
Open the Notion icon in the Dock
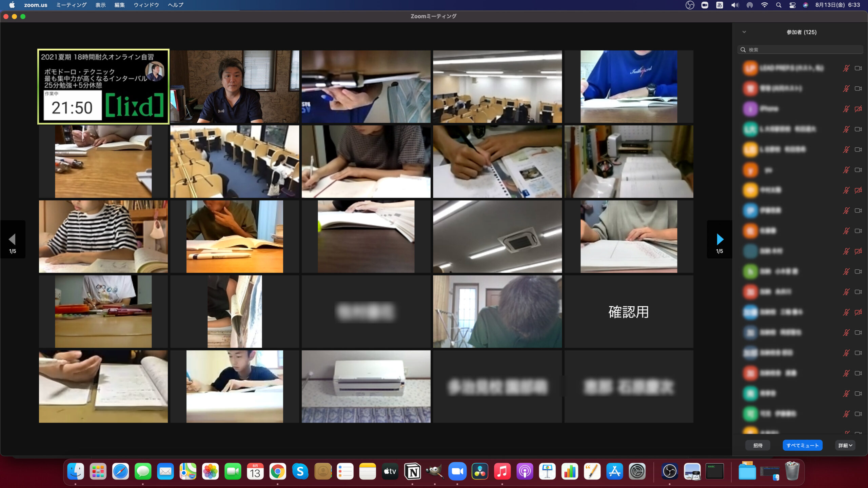pyautogui.click(x=412, y=471)
